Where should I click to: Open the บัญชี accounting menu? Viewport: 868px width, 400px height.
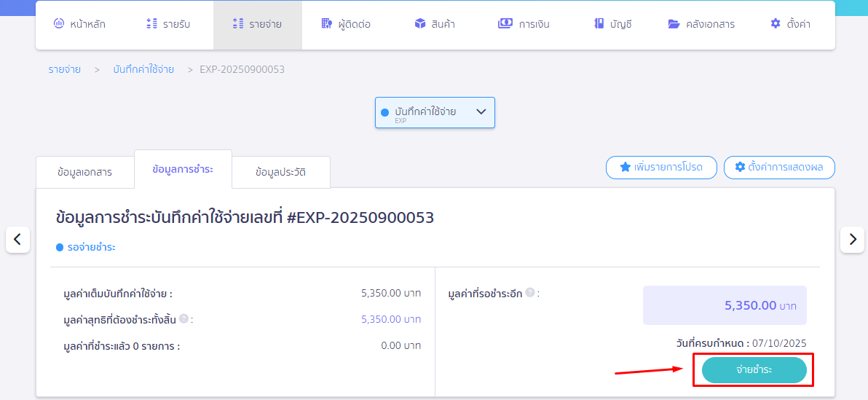point(613,24)
